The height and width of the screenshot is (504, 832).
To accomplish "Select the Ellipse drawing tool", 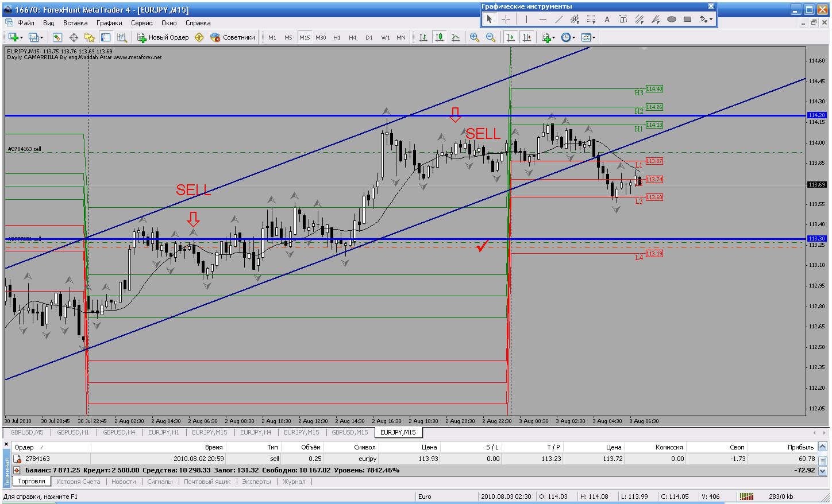I will tap(671, 19).
